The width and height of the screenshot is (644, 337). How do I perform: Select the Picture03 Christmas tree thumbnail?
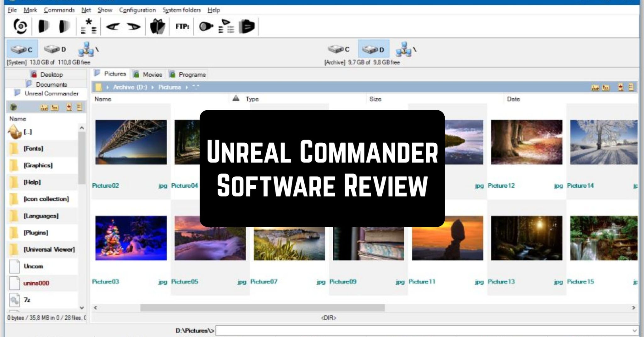pyautogui.click(x=131, y=238)
